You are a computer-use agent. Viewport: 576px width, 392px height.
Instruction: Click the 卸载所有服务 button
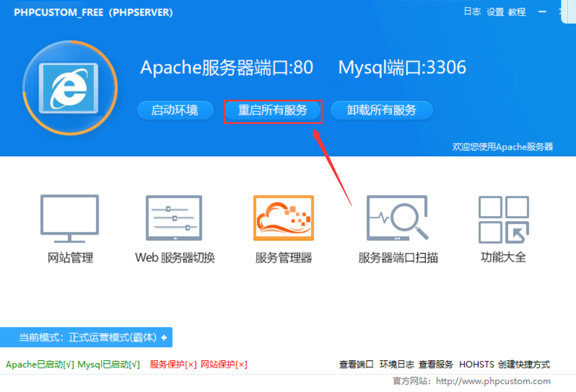[x=381, y=110]
